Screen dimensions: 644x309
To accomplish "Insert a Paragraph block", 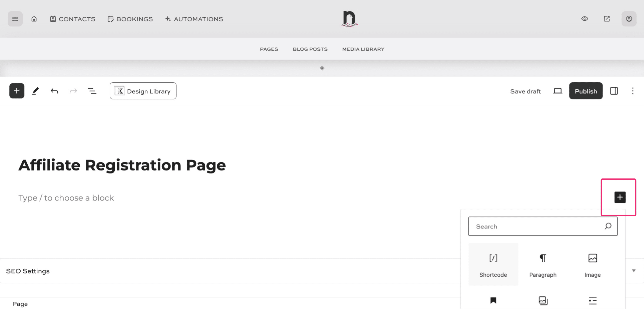I will [x=543, y=264].
